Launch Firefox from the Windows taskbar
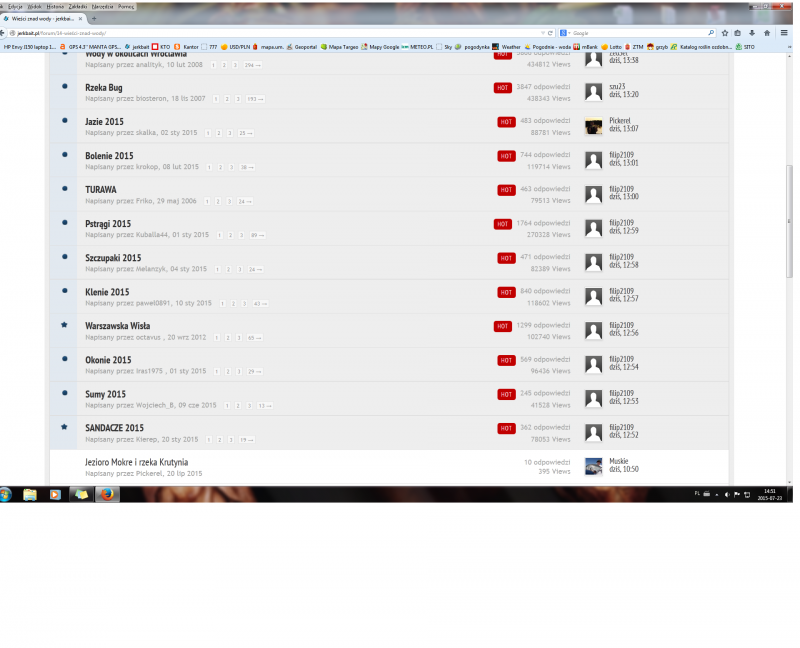800x648 pixels. [x=105, y=494]
